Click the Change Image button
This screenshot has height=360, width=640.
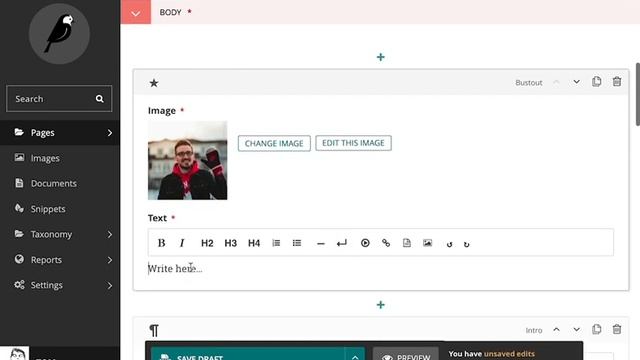coord(274,143)
